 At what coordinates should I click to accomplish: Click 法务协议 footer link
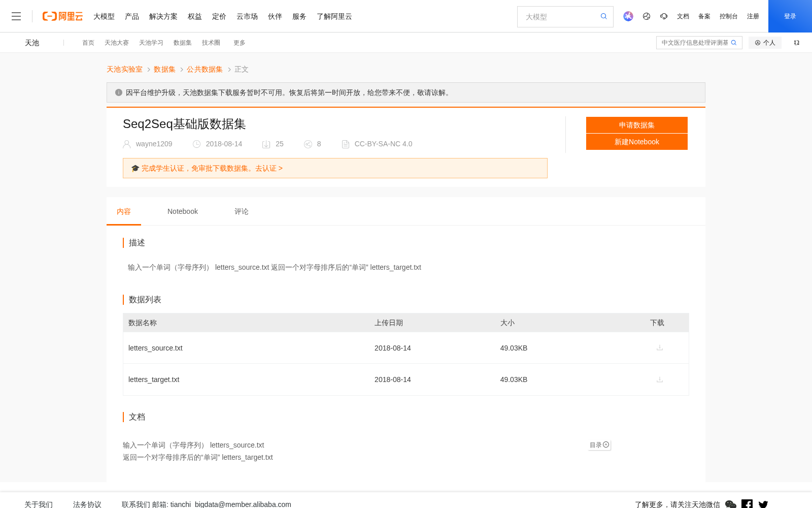pos(87,504)
